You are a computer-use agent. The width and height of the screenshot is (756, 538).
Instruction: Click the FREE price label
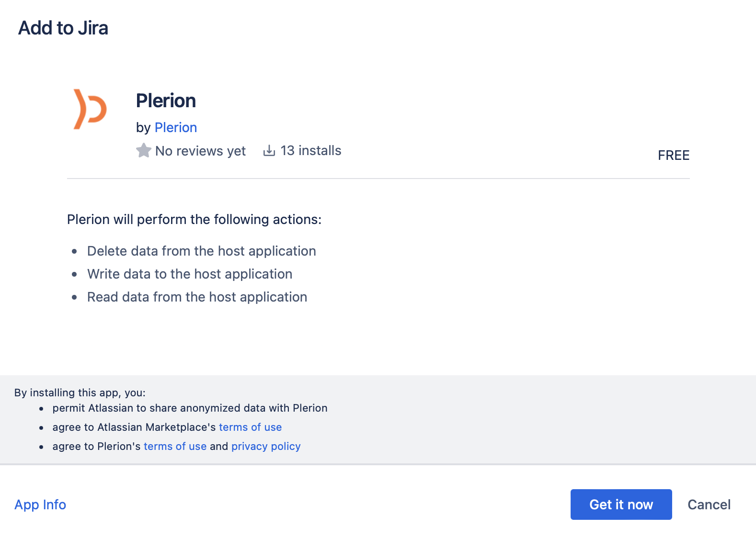(x=673, y=155)
